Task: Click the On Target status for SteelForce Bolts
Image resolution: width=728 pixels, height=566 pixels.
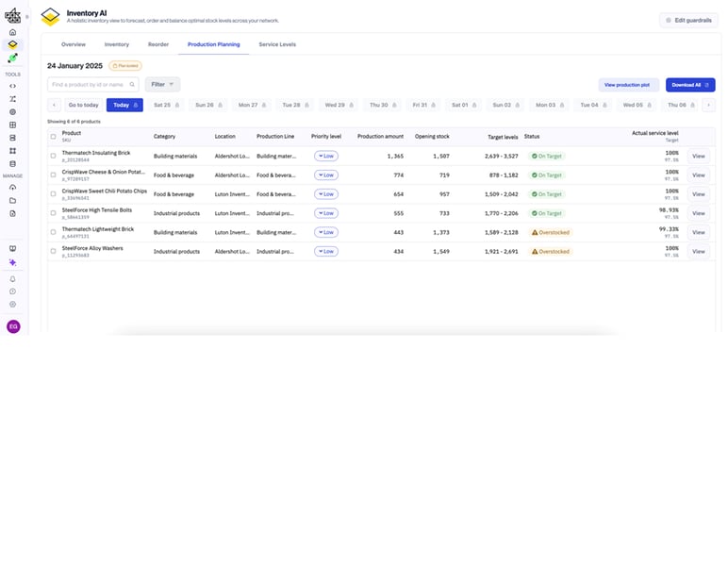Action: (x=547, y=213)
